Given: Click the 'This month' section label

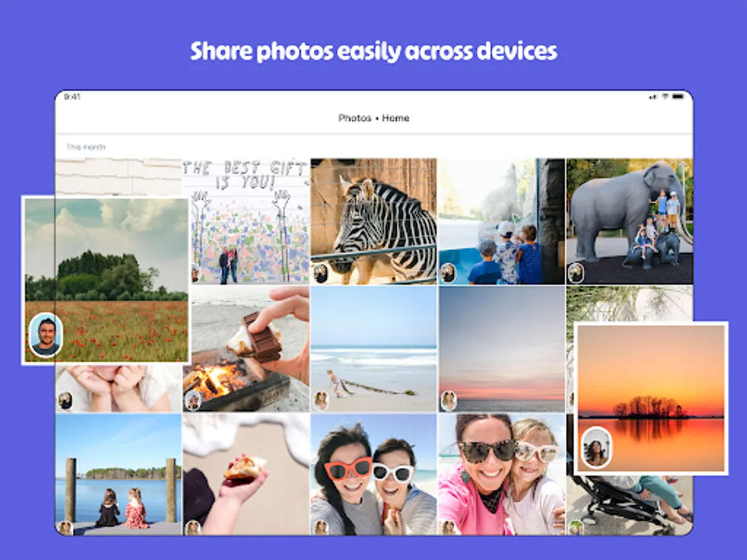Looking at the screenshot, I should point(86,147).
